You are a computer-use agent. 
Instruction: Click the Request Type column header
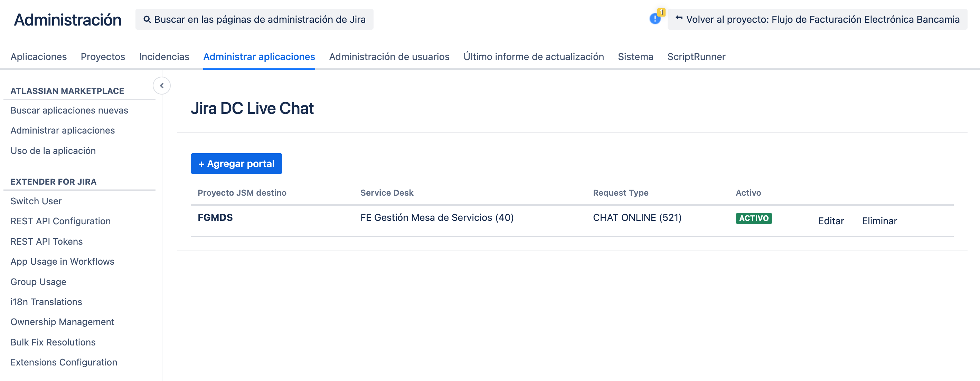click(x=621, y=193)
